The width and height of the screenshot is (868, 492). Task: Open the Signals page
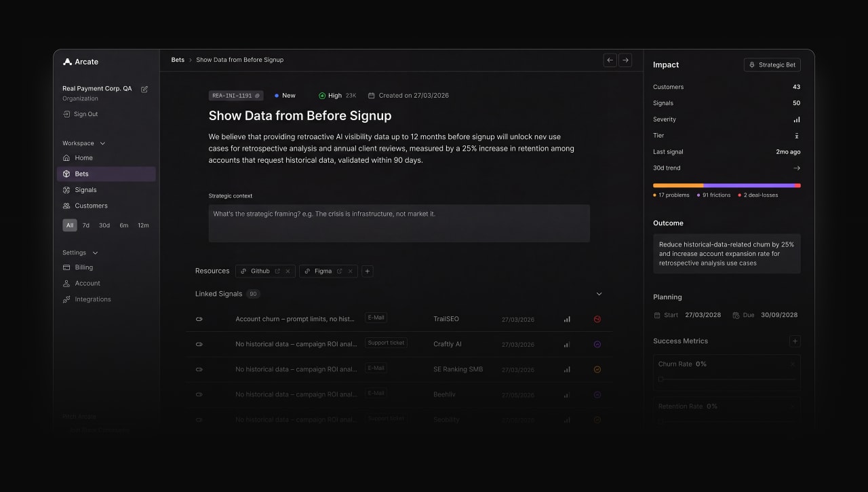click(x=106, y=190)
